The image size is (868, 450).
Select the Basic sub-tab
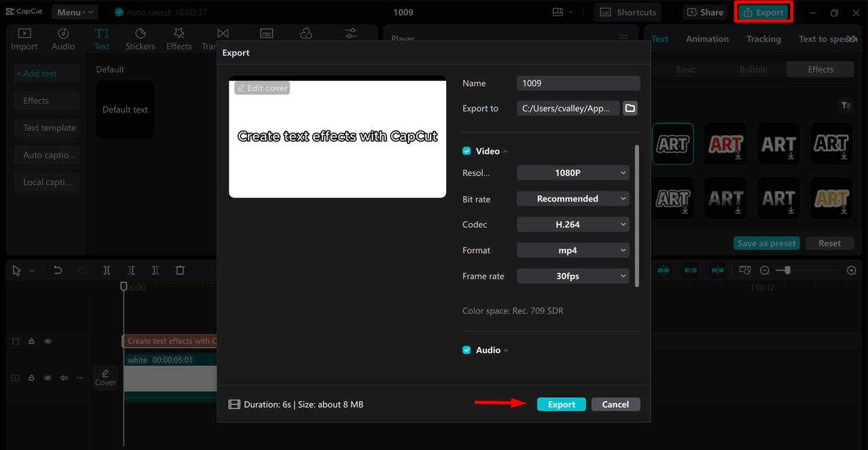tap(686, 69)
